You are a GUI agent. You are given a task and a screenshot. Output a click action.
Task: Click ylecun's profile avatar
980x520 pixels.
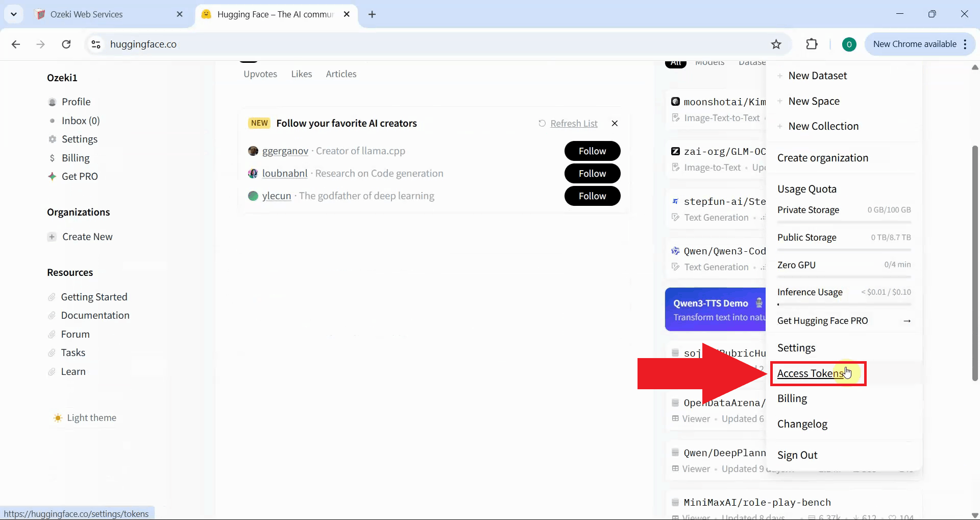[253, 196]
